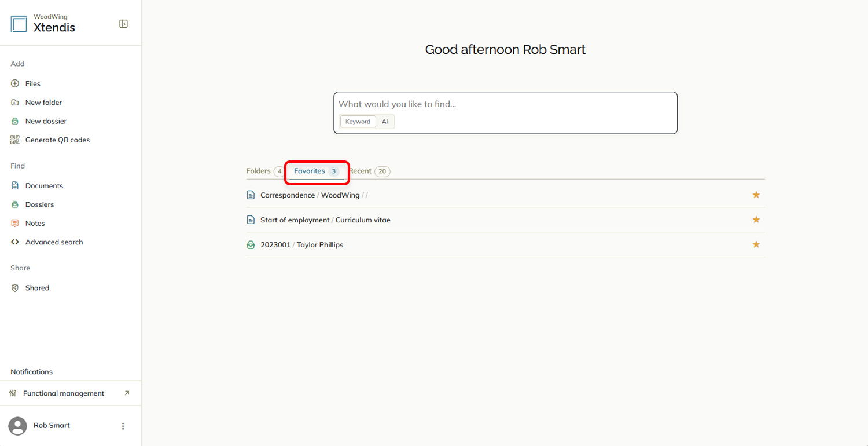Click the Rob Smart user name
Image resolution: width=868 pixels, height=446 pixels.
coord(52,426)
